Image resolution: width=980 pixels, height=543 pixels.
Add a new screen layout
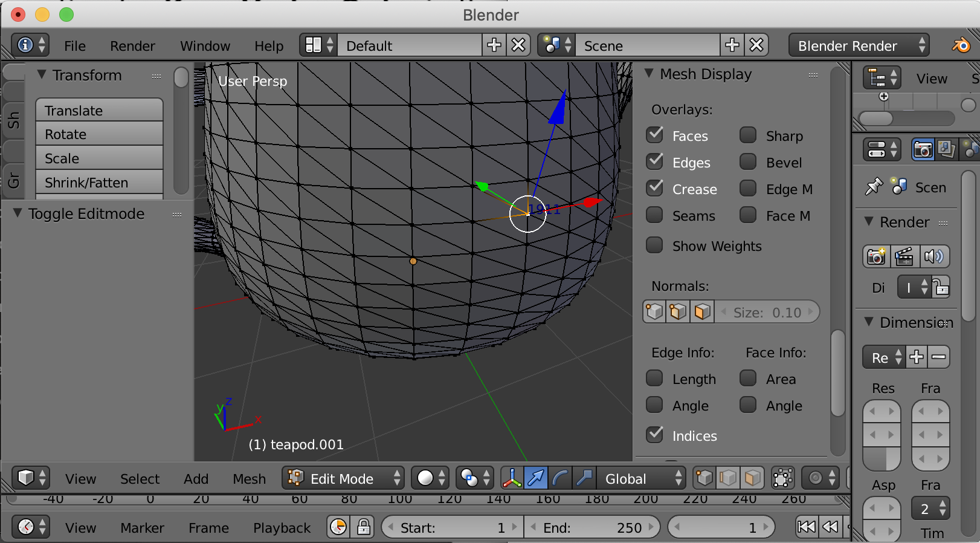494,45
